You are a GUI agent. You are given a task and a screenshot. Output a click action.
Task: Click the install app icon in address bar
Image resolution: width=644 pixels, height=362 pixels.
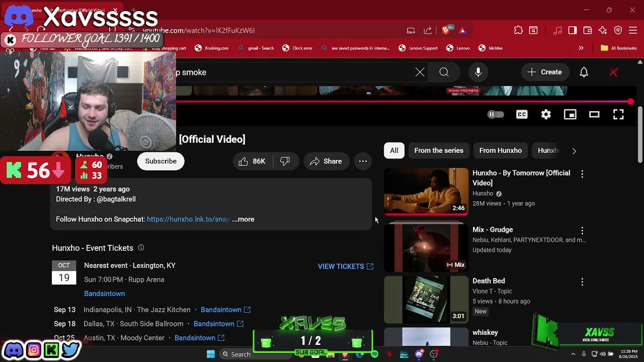click(x=411, y=30)
